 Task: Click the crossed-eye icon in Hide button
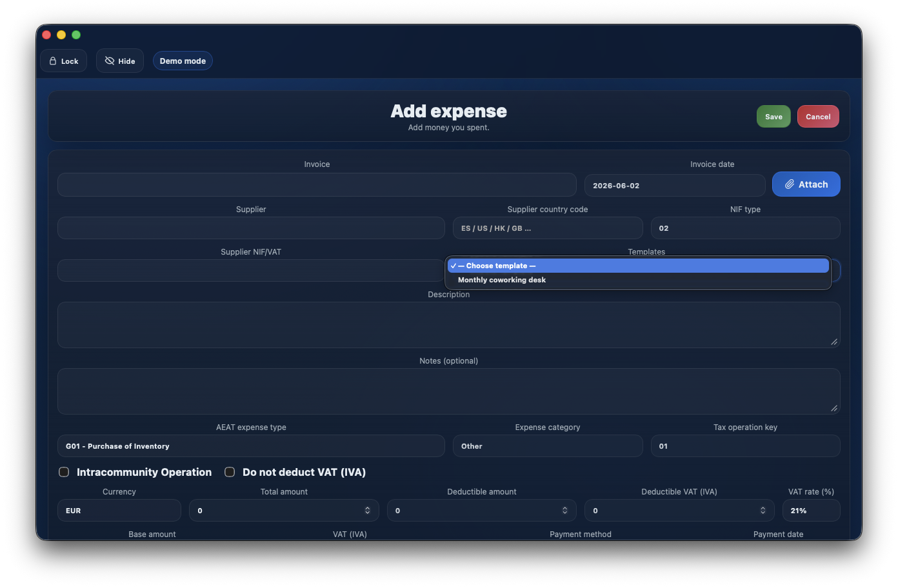(x=110, y=61)
